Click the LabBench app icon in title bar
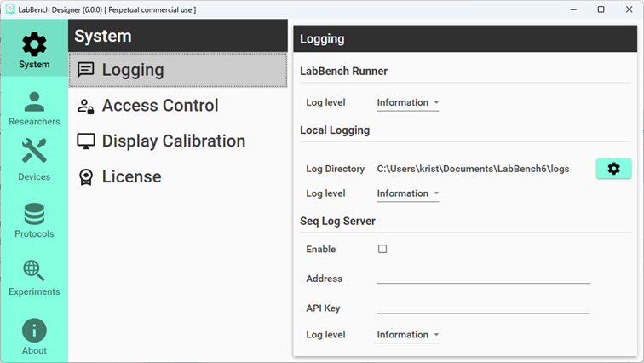Screen dimensions: 644x363 tap(10, 9)
